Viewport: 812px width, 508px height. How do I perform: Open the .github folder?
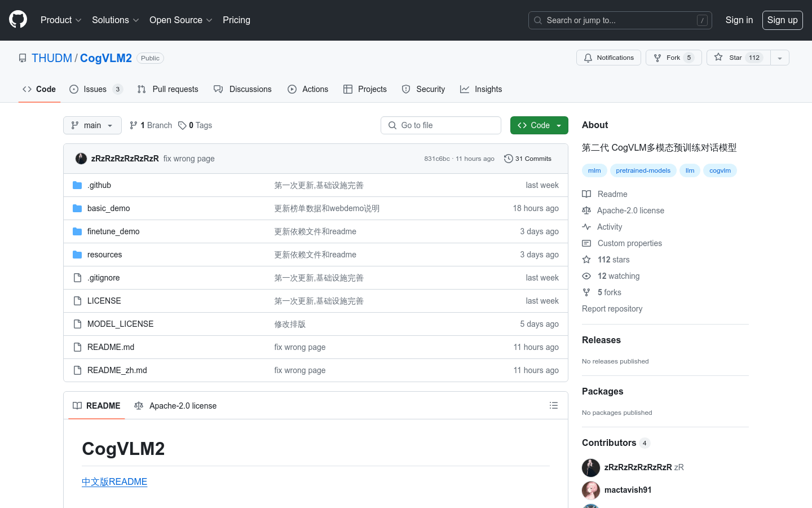(99, 185)
